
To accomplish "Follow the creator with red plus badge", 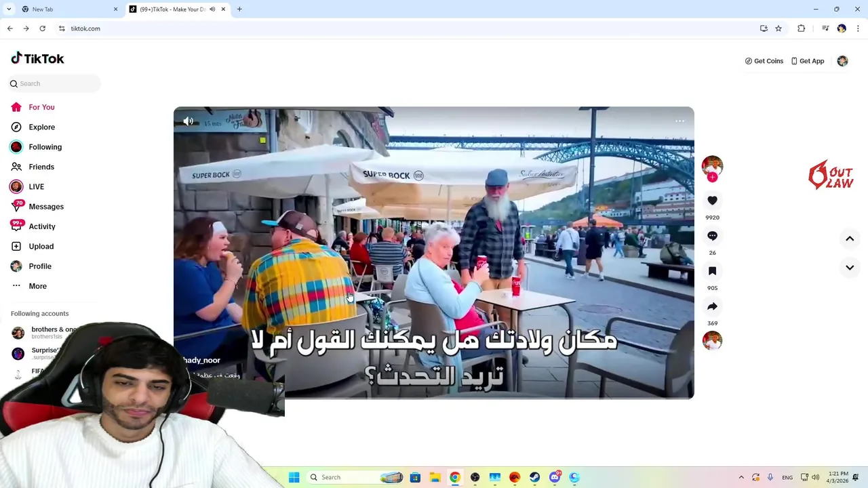I will click(x=712, y=178).
